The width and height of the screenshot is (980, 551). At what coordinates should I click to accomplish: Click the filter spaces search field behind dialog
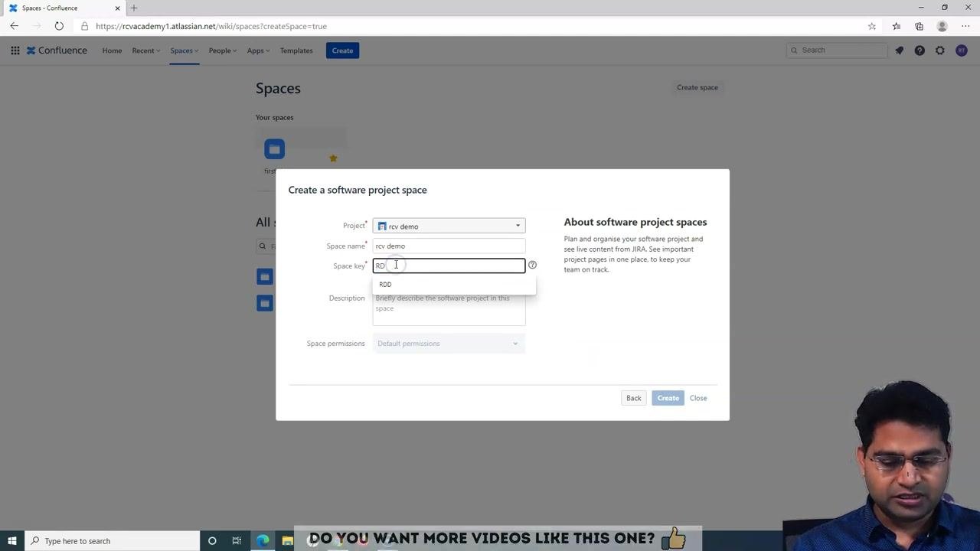click(266, 246)
